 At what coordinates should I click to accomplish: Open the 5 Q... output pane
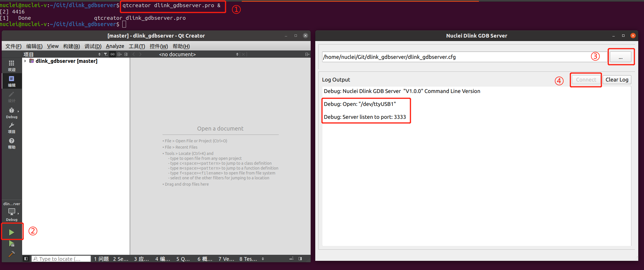tap(183, 259)
